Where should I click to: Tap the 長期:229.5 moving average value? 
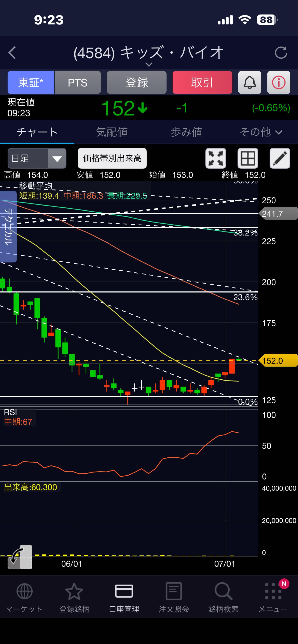pos(127,196)
